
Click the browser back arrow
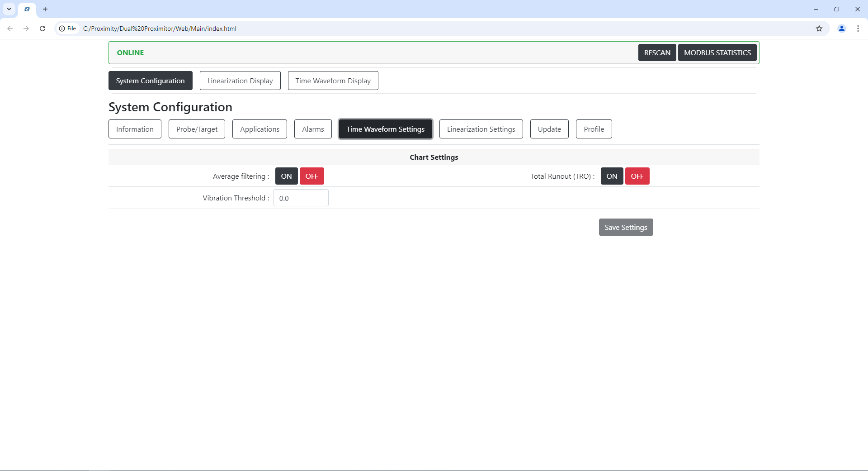pos(10,29)
